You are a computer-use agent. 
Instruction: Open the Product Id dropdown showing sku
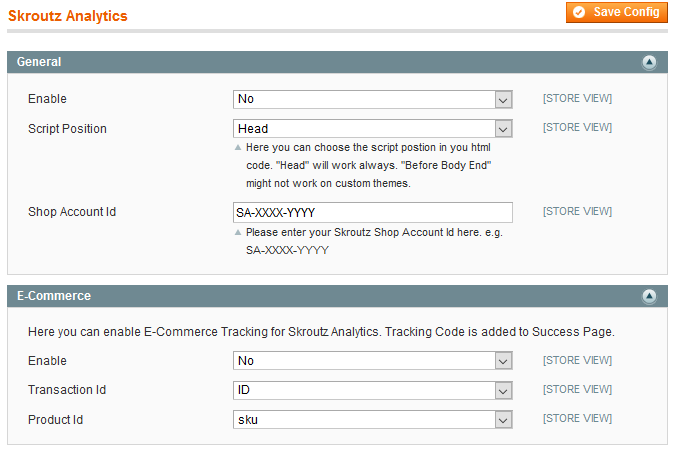pyautogui.click(x=373, y=420)
